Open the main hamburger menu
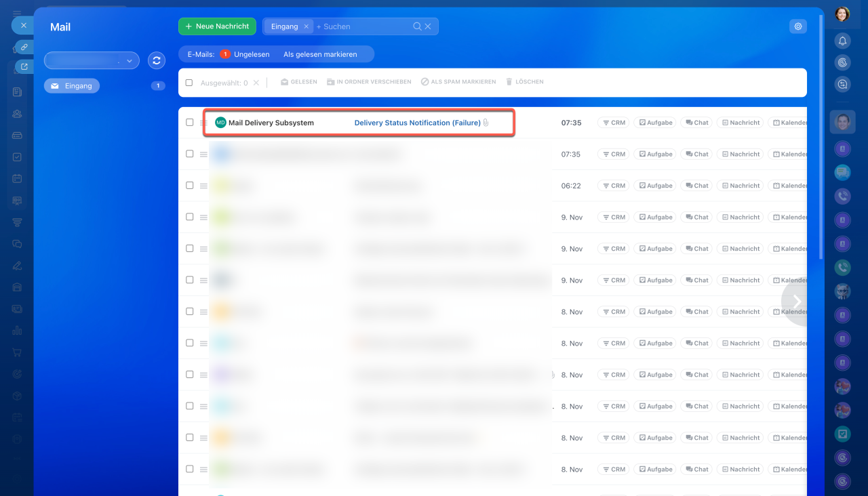Image resolution: width=868 pixels, height=496 pixels. (x=17, y=13)
